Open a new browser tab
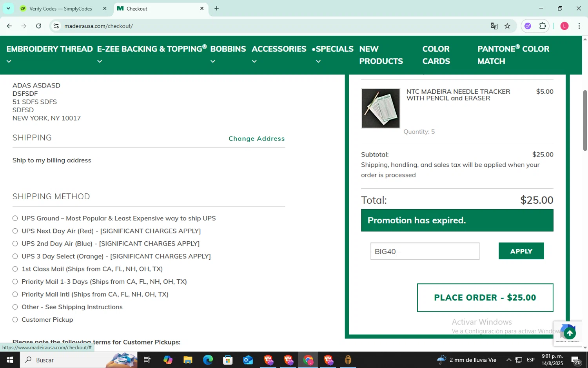This screenshot has width=588, height=368. (x=216, y=8)
